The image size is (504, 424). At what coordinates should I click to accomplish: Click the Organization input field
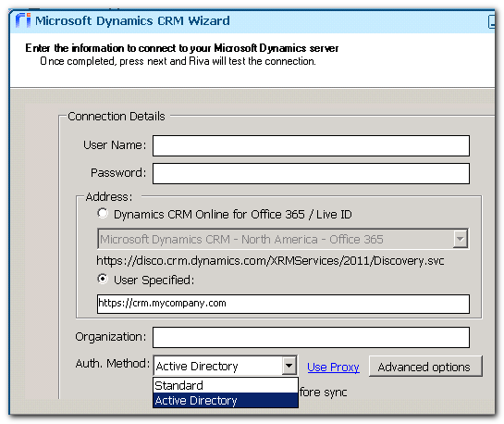[x=311, y=337]
